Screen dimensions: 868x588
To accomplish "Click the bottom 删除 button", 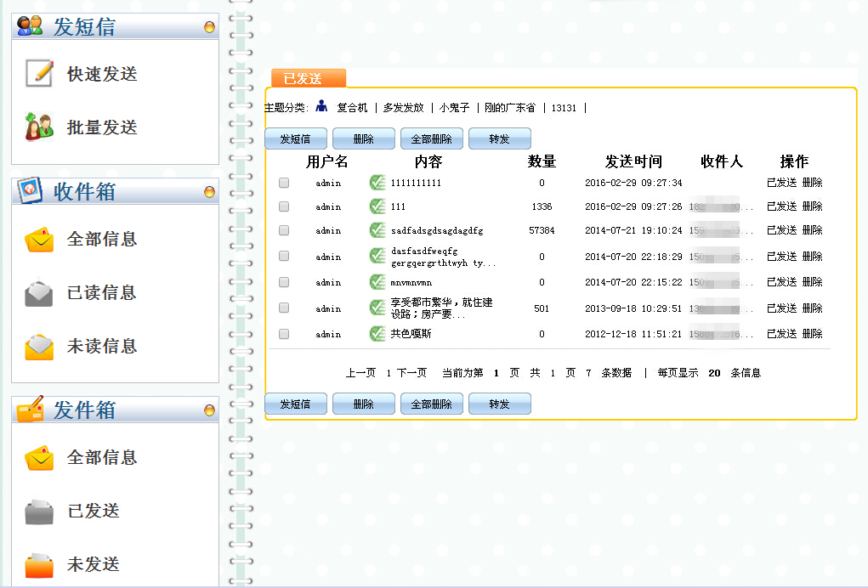I will [x=364, y=404].
